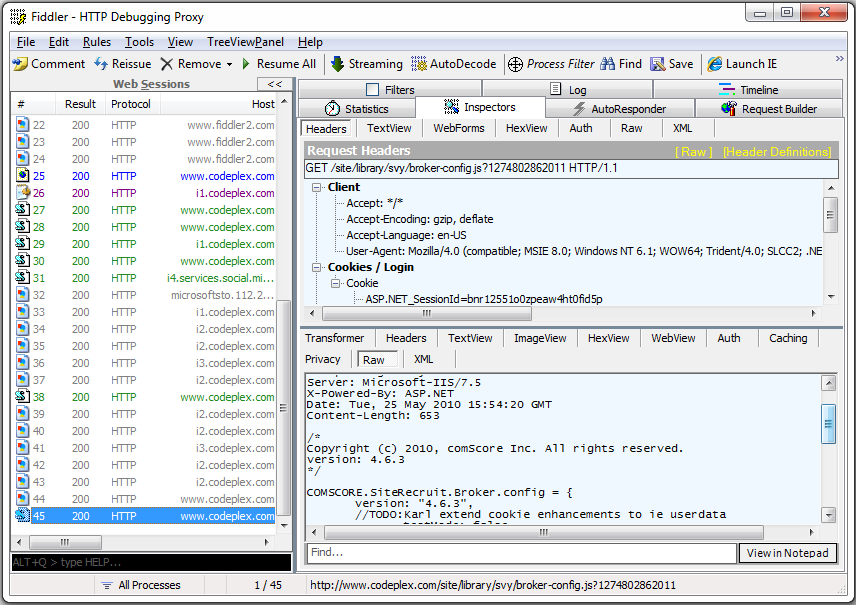
Task: Show more toolbar items chevron
Action: pyautogui.click(x=840, y=59)
